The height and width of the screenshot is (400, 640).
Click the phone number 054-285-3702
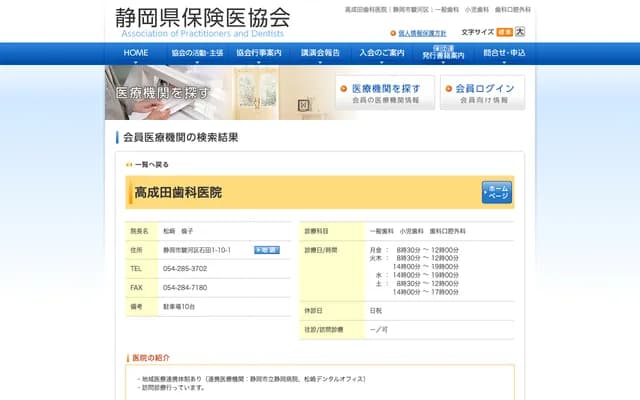(x=185, y=269)
